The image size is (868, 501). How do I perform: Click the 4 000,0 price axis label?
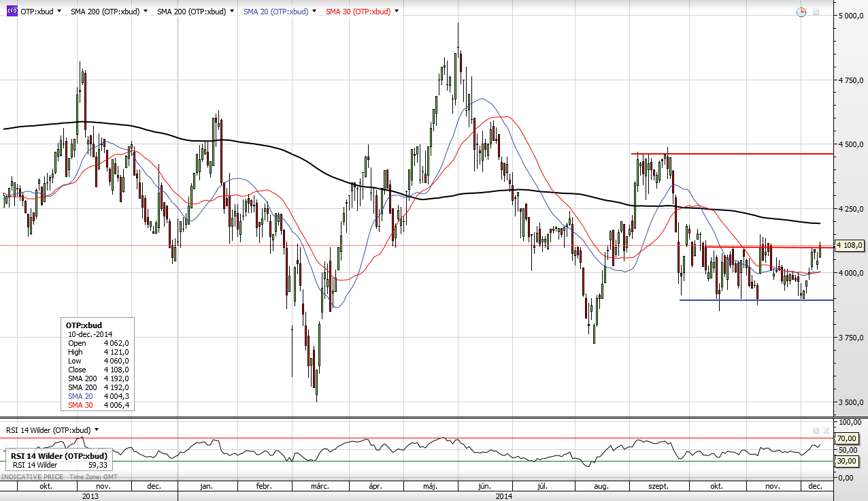point(852,273)
